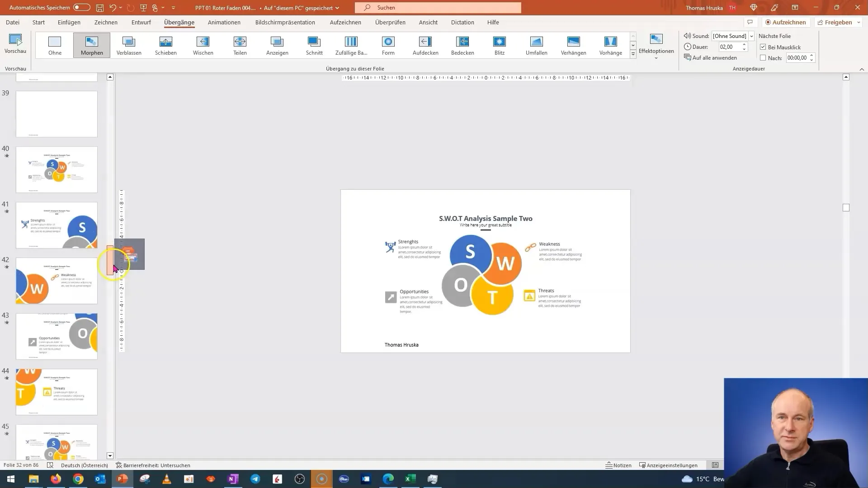Viewport: 868px width, 488px height.
Task: Toggle Automatisches Speichern on/off
Action: pyautogui.click(x=80, y=7)
